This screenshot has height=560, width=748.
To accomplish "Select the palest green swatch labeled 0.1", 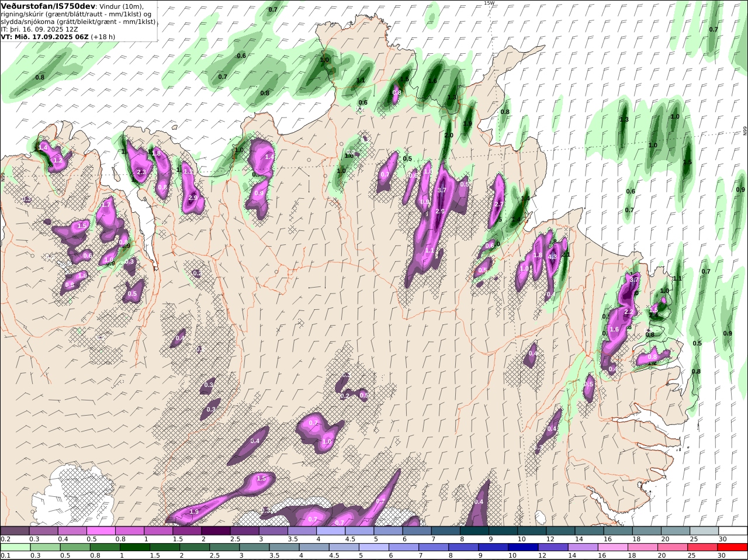I will (x=15, y=547).
